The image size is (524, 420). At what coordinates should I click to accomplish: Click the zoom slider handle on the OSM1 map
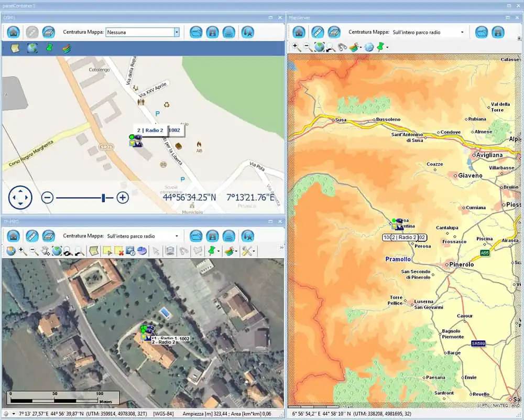coord(103,198)
